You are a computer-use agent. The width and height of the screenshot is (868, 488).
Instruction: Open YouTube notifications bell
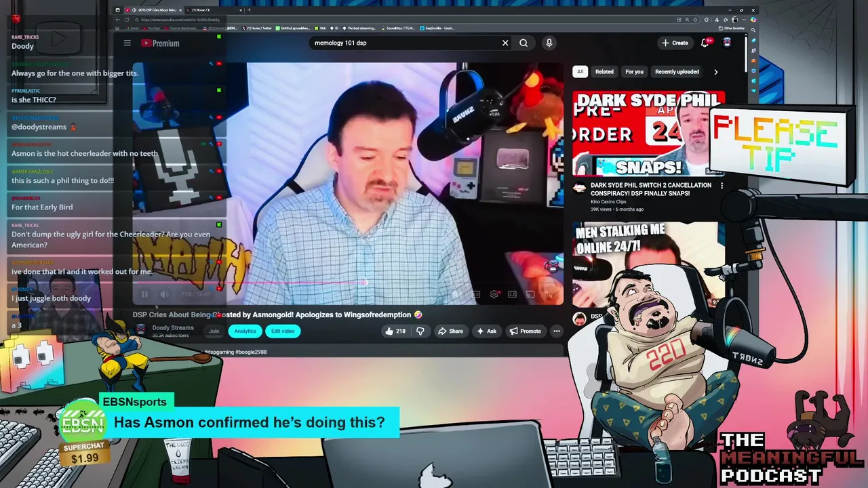click(x=705, y=43)
